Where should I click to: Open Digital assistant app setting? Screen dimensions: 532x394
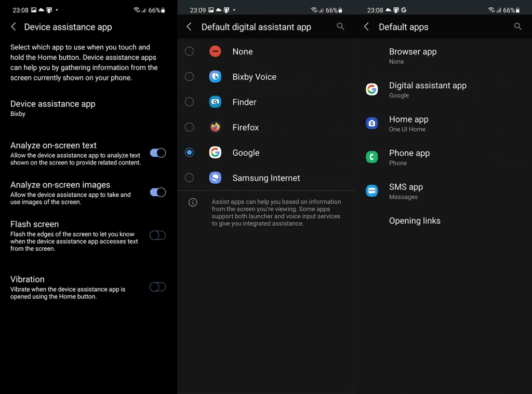click(443, 89)
